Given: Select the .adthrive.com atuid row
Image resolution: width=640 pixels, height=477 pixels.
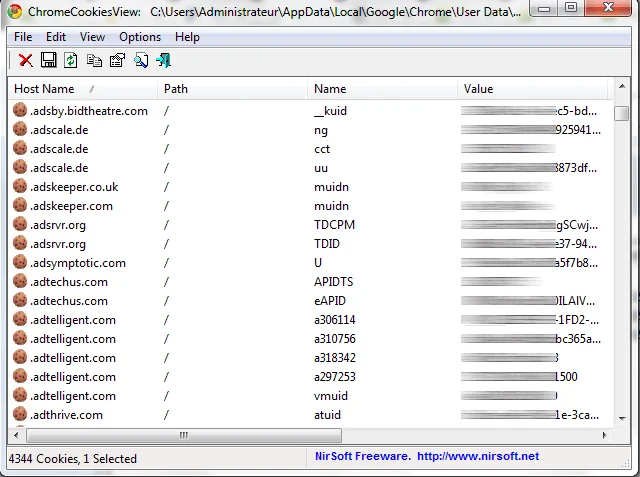Looking at the screenshot, I should (x=310, y=415).
